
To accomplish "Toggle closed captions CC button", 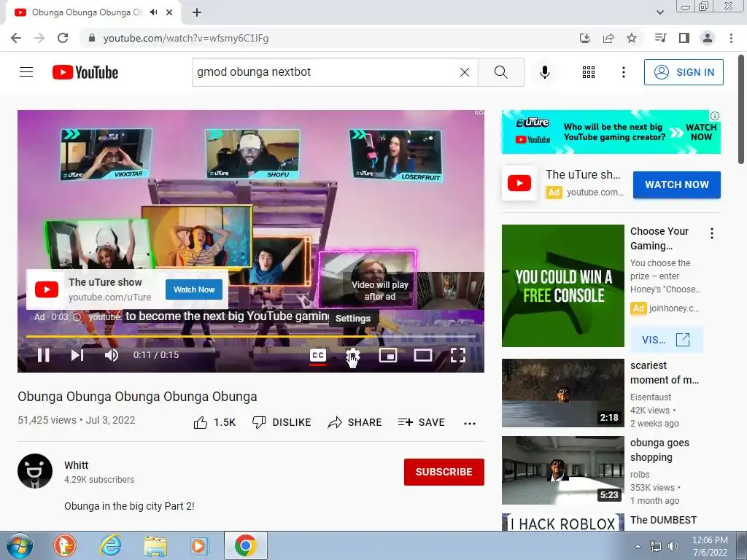I will (318, 355).
